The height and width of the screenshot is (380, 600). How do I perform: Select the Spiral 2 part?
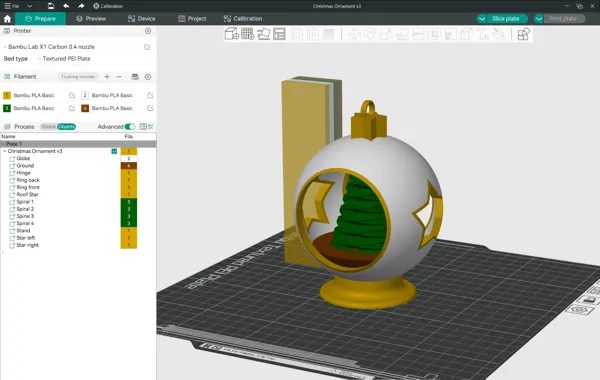[25, 209]
